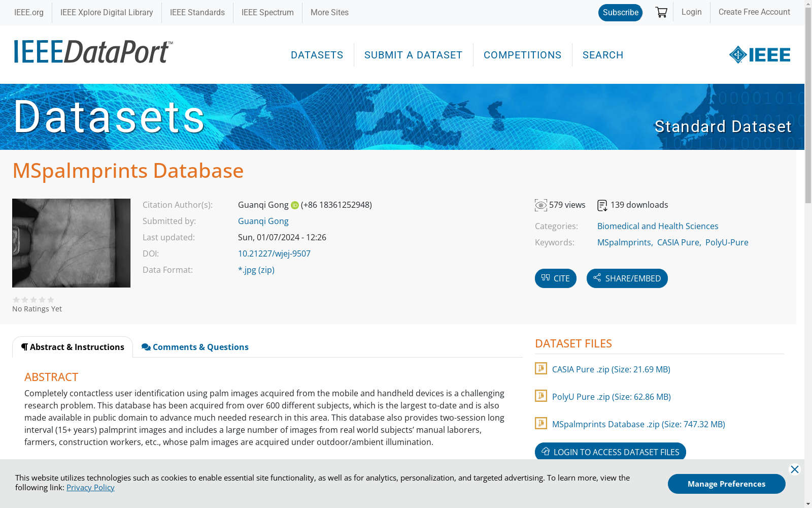
Task: Click the scrollbar down arrow
Action: tap(808, 503)
